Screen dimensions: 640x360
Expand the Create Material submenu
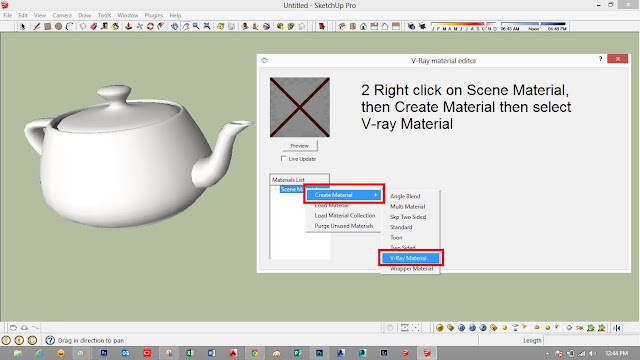click(344, 195)
